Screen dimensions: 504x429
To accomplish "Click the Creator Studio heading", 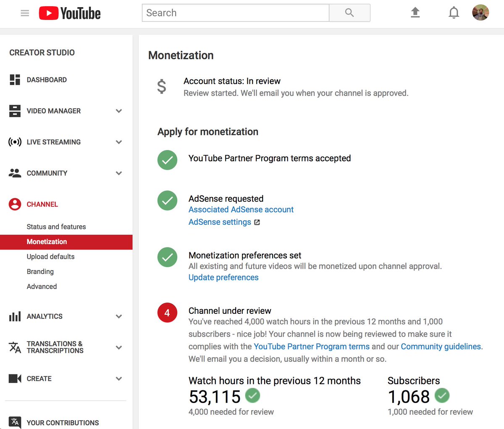I will (x=42, y=53).
